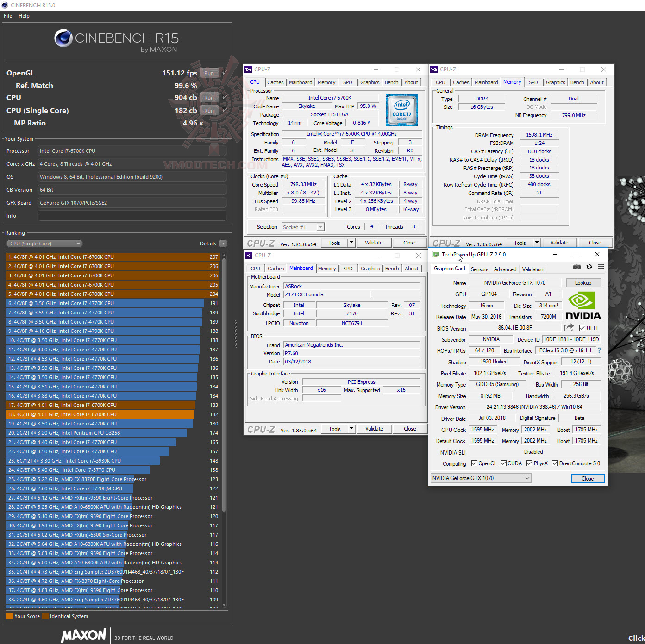645x644 pixels.
Task: Click Validate in the CPU-Z Memory window
Action: [x=559, y=243]
